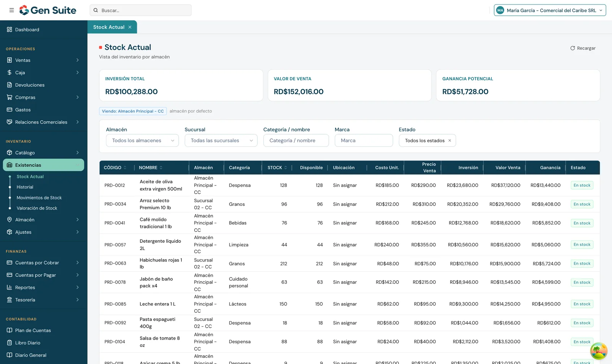Open the Diario General book icon
This screenshot has width=612, height=364.
point(10,355)
